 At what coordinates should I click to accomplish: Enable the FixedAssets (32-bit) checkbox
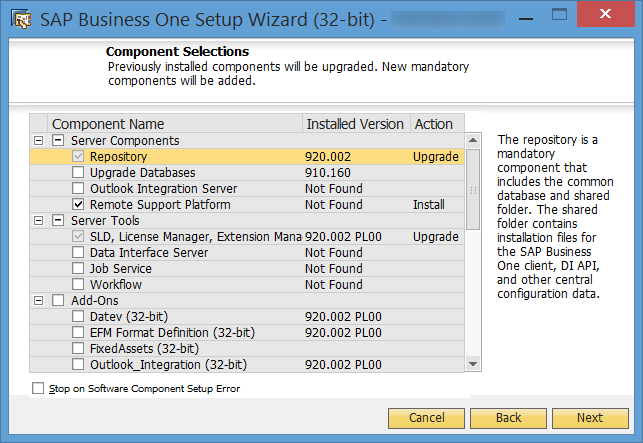[78, 348]
